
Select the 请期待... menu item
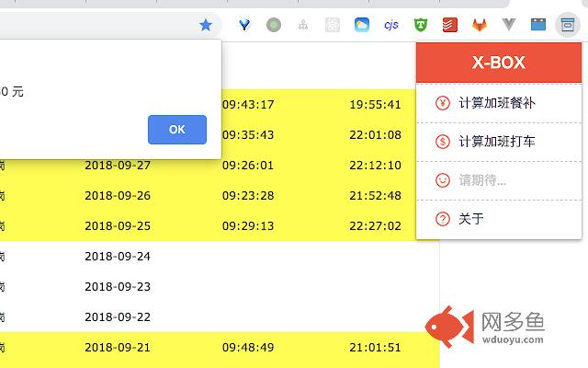pos(499,180)
